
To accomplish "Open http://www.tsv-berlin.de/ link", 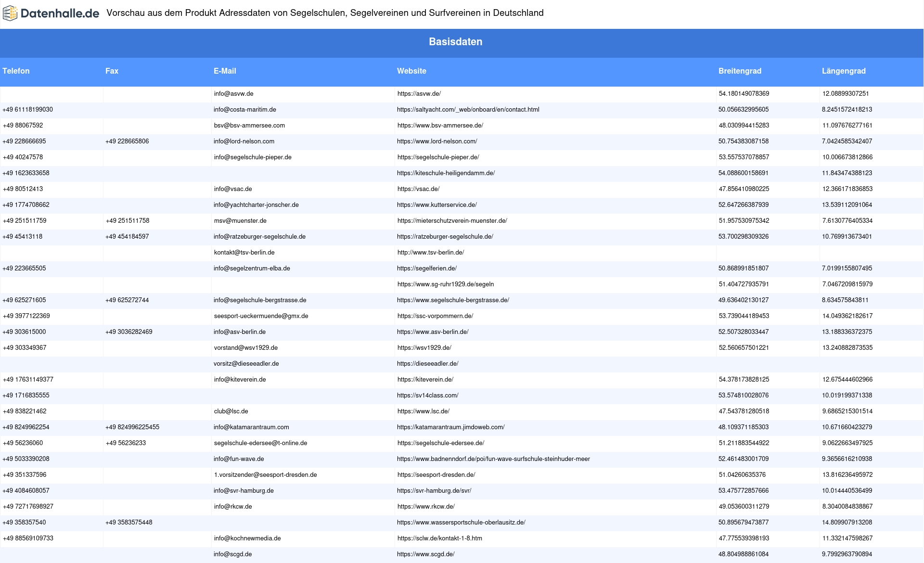I will point(431,253).
